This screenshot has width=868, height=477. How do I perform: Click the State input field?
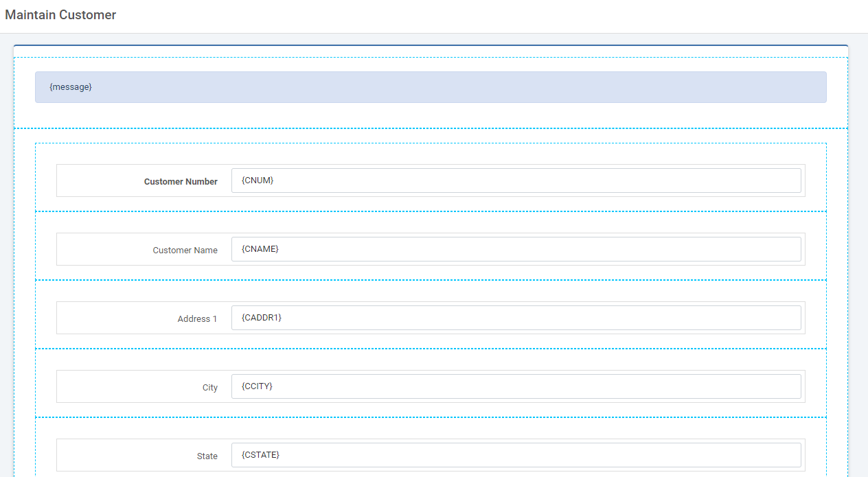click(516, 455)
